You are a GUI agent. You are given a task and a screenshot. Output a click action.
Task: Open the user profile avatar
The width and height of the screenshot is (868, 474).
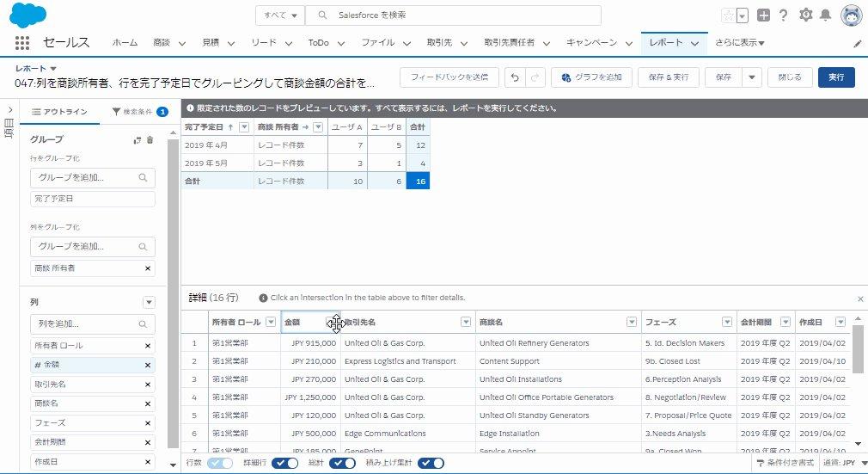click(852, 15)
